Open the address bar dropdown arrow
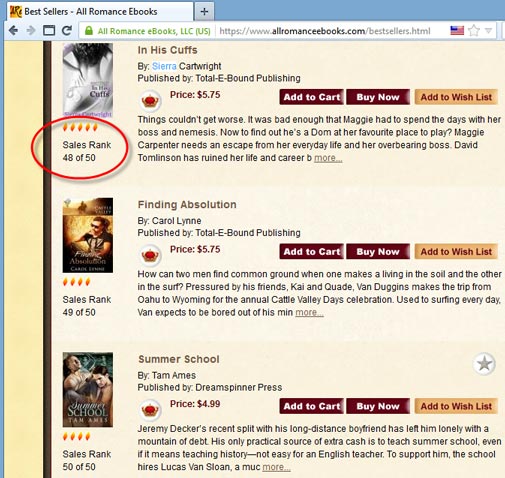This screenshot has width=505, height=478. [488, 31]
